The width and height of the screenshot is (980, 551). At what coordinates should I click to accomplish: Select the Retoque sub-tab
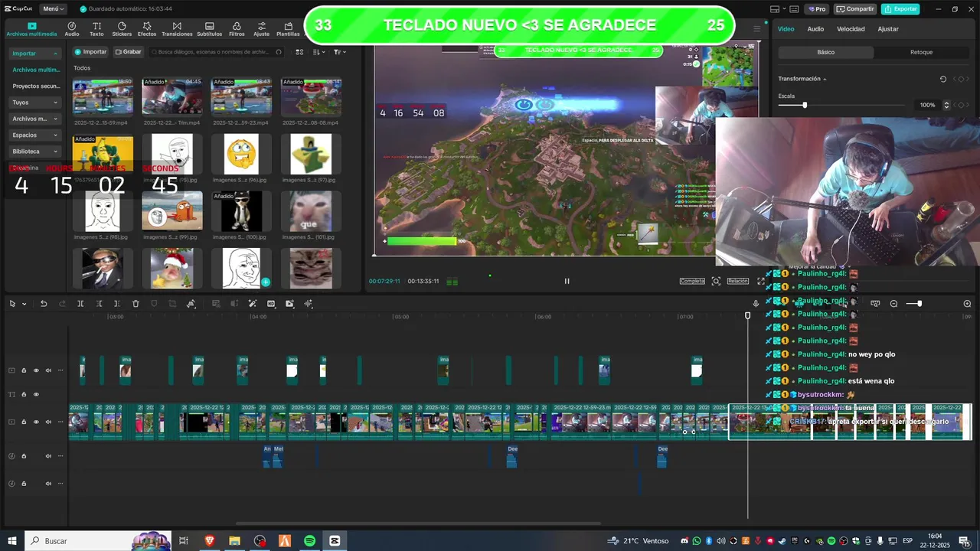(921, 52)
